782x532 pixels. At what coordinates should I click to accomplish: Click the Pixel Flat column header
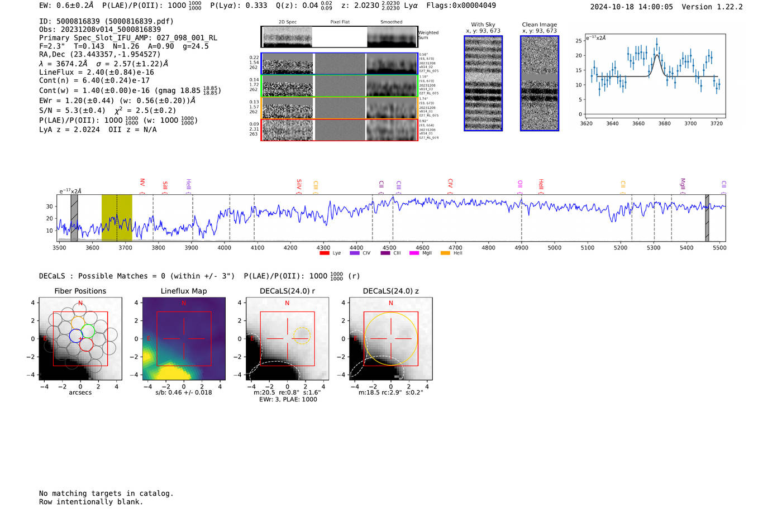(x=340, y=22)
